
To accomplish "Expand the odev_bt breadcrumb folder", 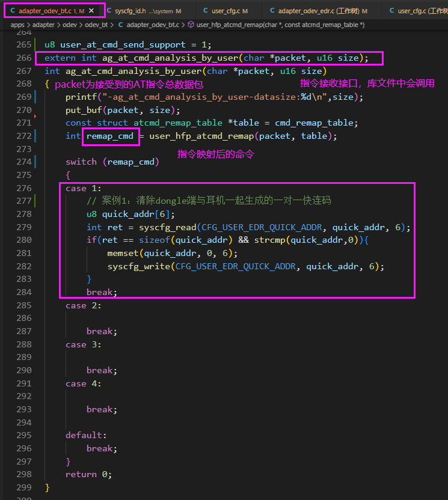I will (96, 25).
